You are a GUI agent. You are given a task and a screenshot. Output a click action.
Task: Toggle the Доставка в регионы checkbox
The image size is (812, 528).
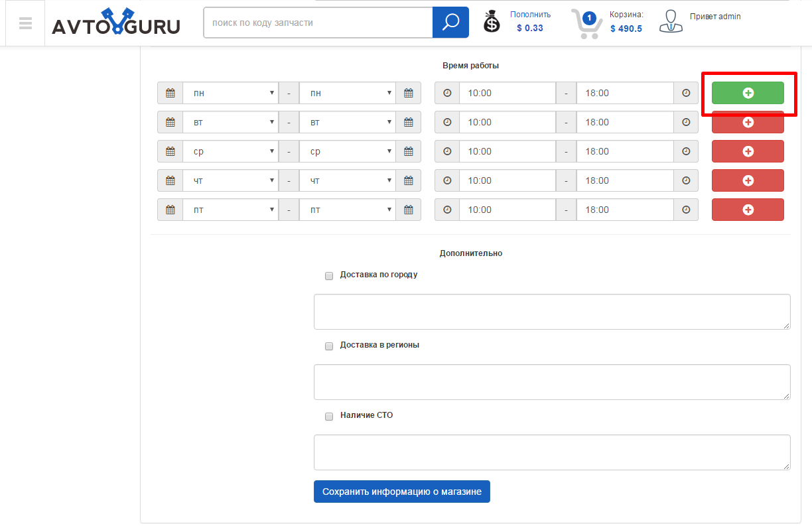click(329, 346)
